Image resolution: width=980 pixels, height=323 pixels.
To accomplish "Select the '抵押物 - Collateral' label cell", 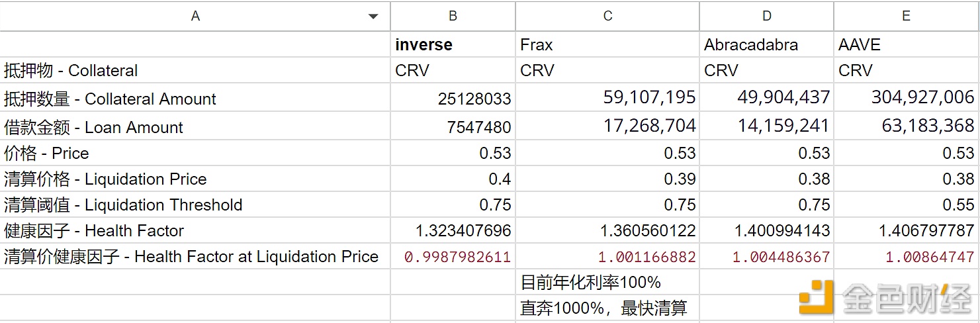I will [195, 70].
